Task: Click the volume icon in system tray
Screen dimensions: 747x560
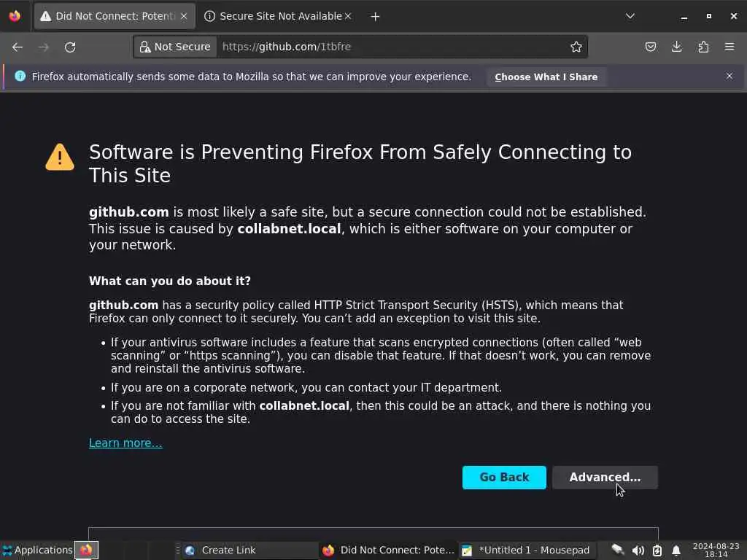Action: (638, 551)
